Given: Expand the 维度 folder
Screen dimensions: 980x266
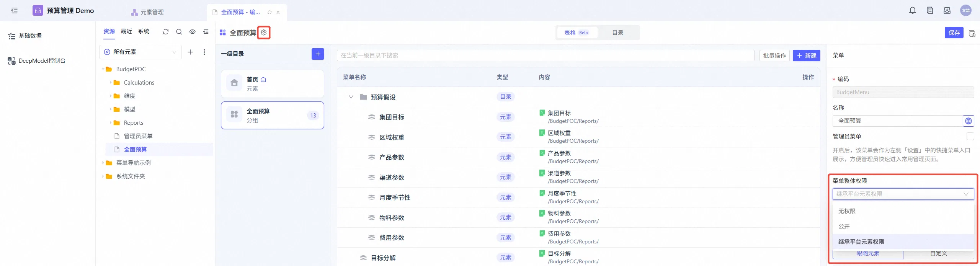Looking at the screenshot, I should 111,96.
